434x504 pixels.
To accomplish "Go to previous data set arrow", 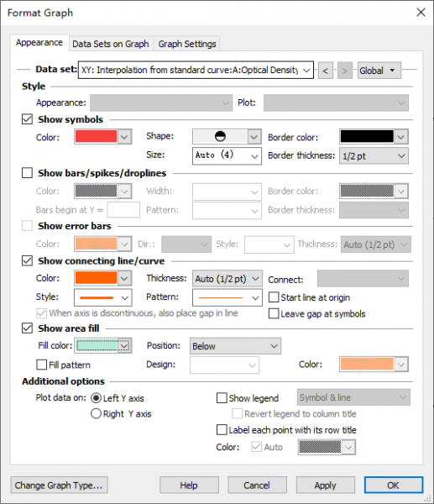I will click(x=326, y=71).
